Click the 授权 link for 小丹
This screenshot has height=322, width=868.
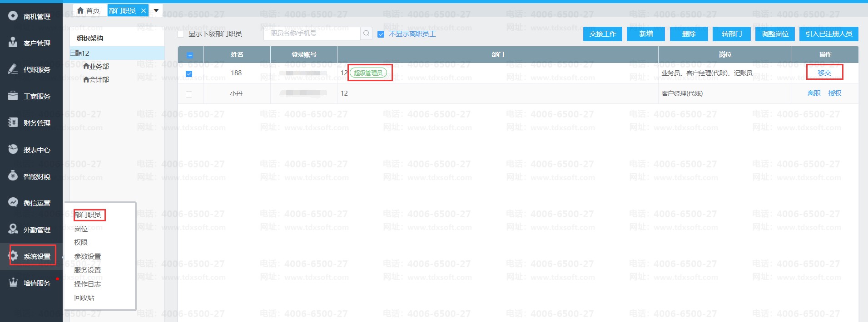(x=834, y=93)
